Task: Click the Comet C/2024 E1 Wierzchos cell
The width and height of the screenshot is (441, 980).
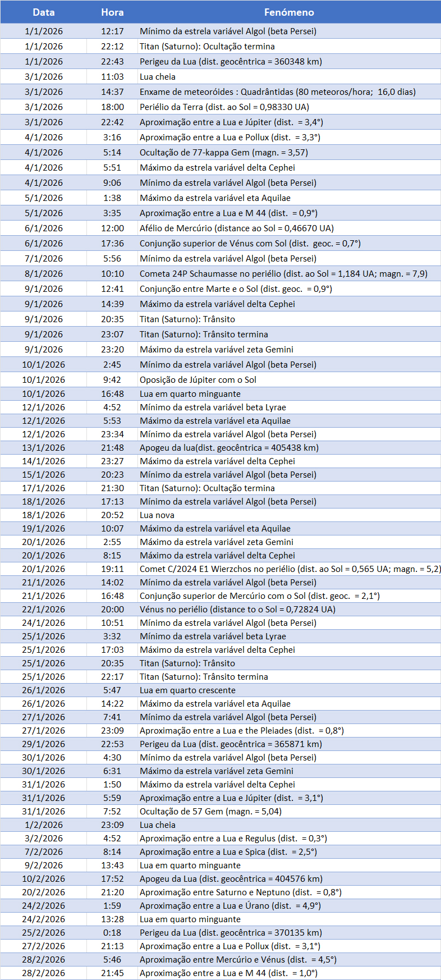Action: 289,569
